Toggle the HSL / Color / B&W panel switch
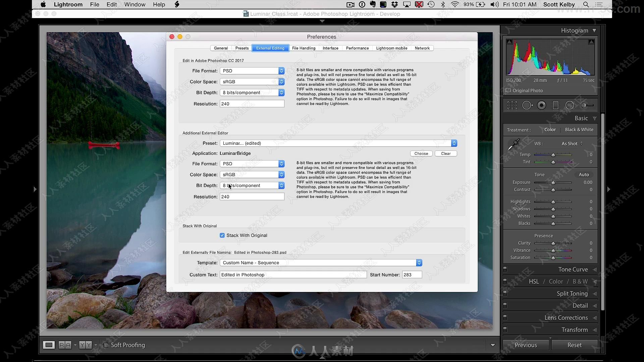 pos(505,281)
